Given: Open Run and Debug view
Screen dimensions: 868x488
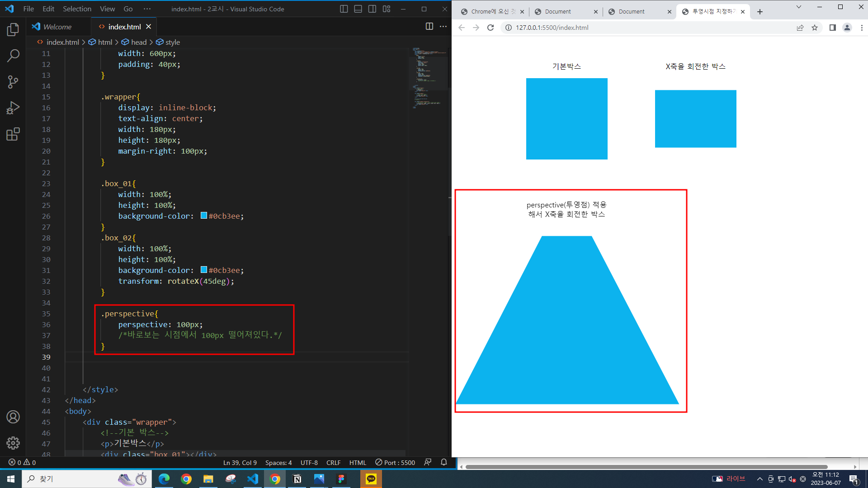Looking at the screenshot, I should (x=13, y=108).
